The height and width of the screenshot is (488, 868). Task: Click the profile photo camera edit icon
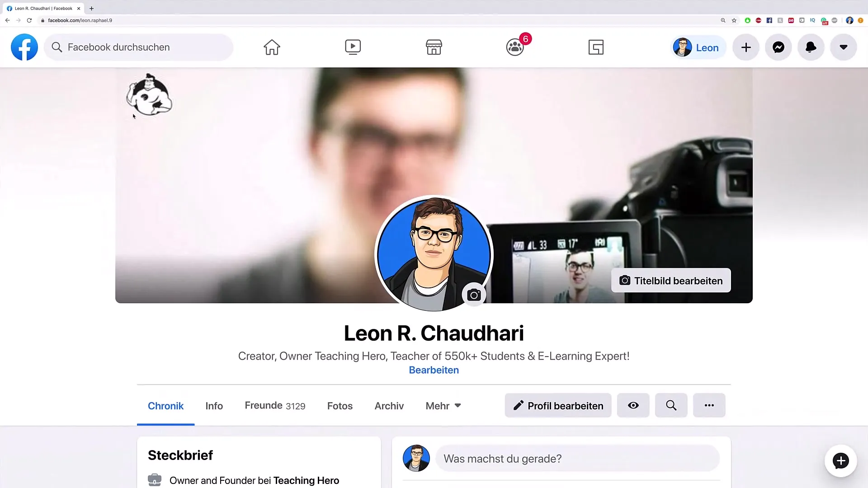point(475,295)
